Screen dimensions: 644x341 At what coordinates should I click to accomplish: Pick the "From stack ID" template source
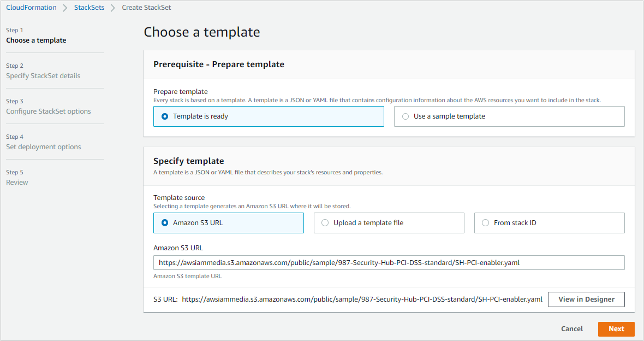pyautogui.click(x=485, y=222)
